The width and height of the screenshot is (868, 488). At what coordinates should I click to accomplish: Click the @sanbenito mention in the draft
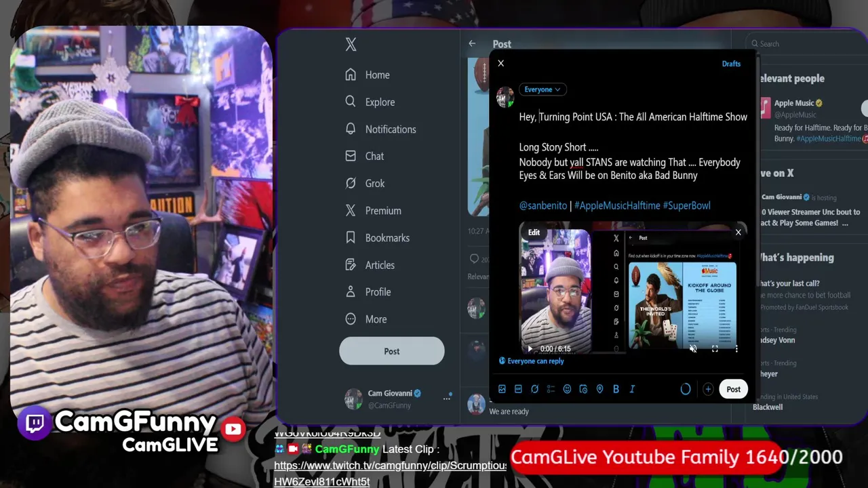point(542,205)
